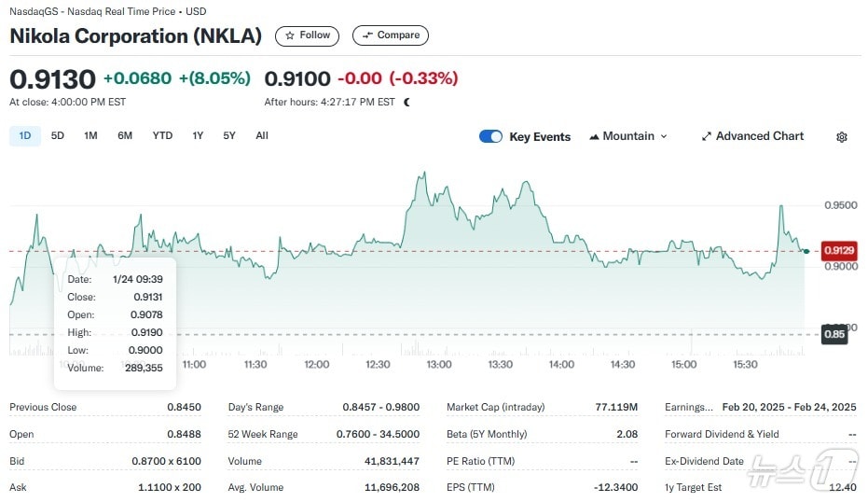Open chart settings gear icon
The width and height of the screenshot is (868, 502).
coord(842,137)
